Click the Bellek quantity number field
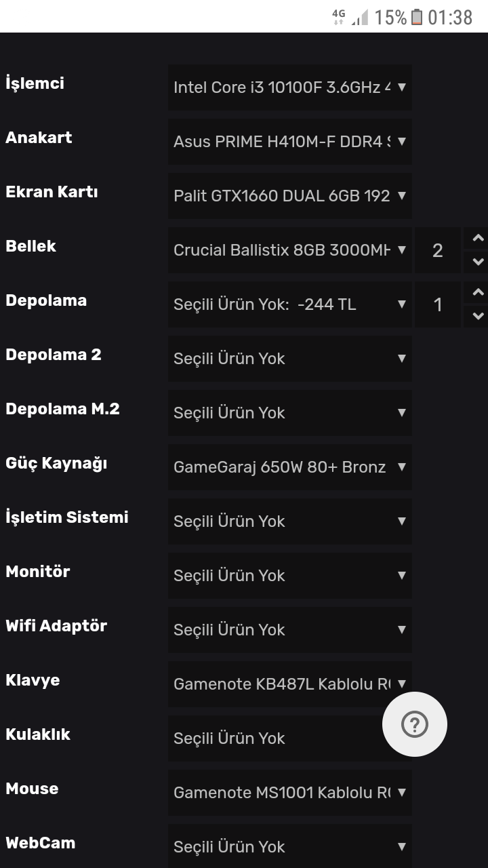 click(x=437, y=250)
